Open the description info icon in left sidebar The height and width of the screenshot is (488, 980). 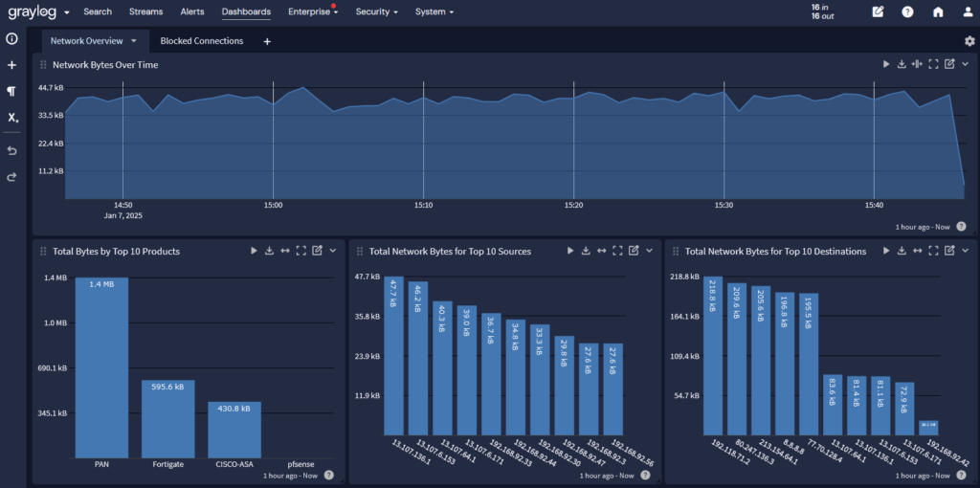[x=11, y=39]
